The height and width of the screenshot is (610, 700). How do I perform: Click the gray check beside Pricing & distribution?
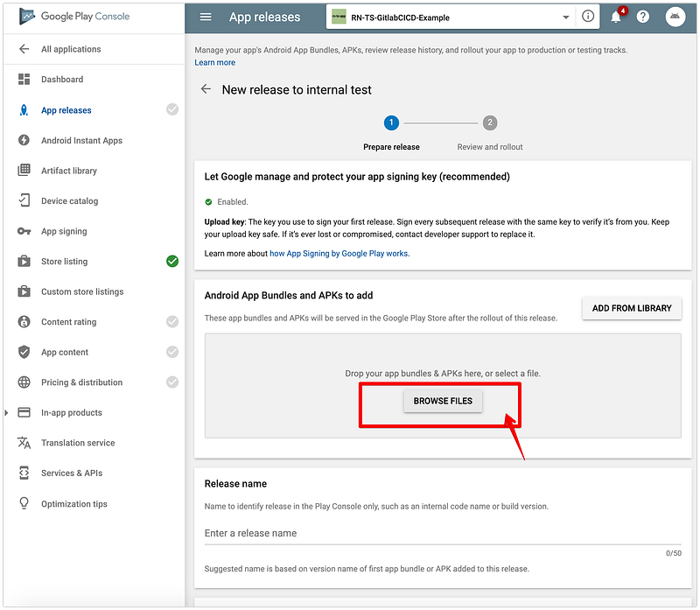(x=172, y=382)
